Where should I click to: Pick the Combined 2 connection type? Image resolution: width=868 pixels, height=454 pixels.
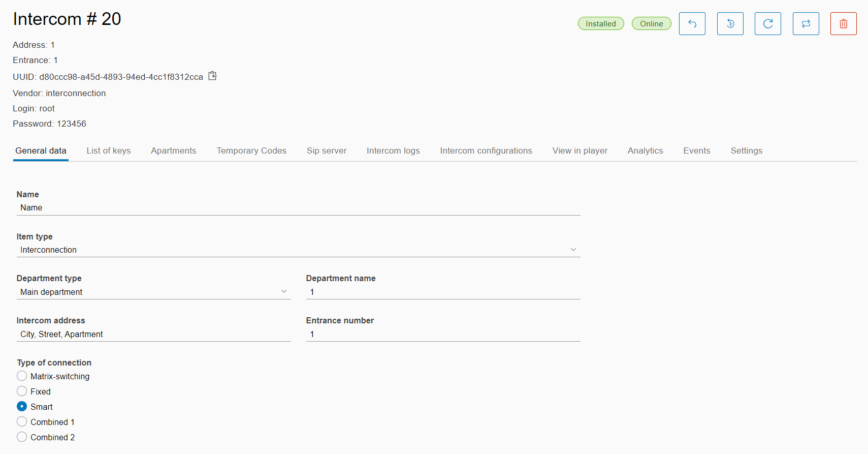(x=22, y=437)
